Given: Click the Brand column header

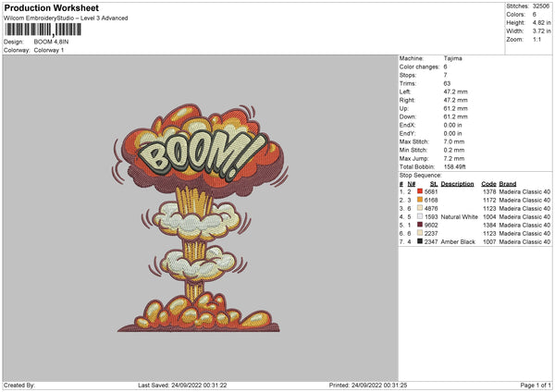Looking at the screenshot, I should tap(509, 183).
